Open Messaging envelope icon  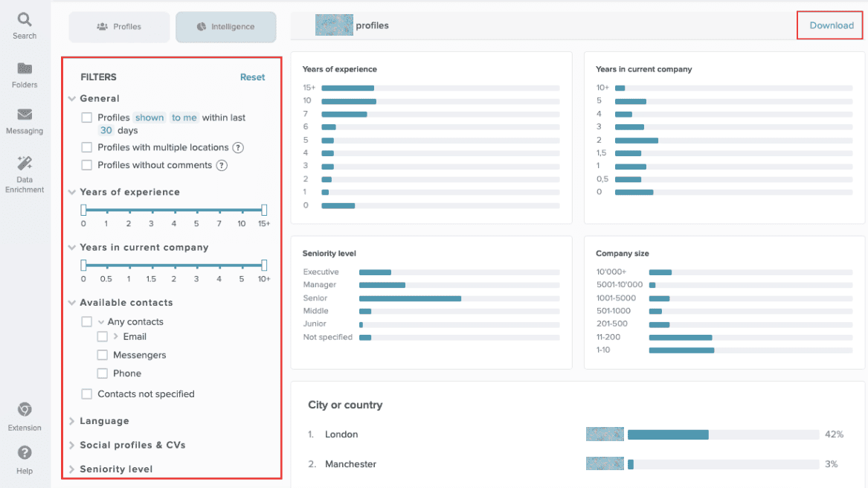click(25, 115)
